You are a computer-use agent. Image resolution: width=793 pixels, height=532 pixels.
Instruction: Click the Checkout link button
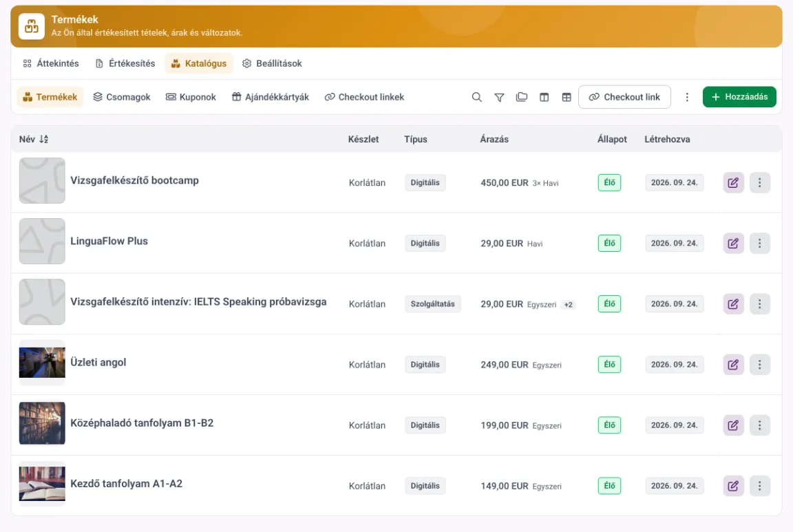coord(624,97)
